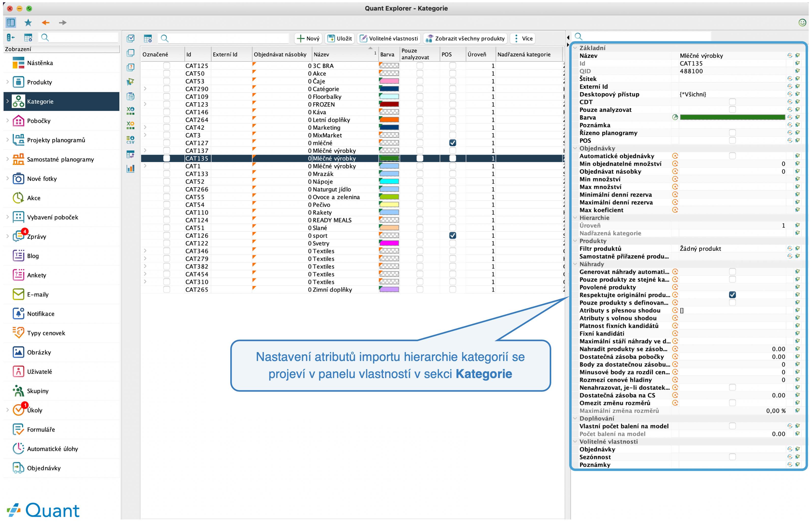Open Blog in the sidebar
812x522 pixels.
click(61, 256)
